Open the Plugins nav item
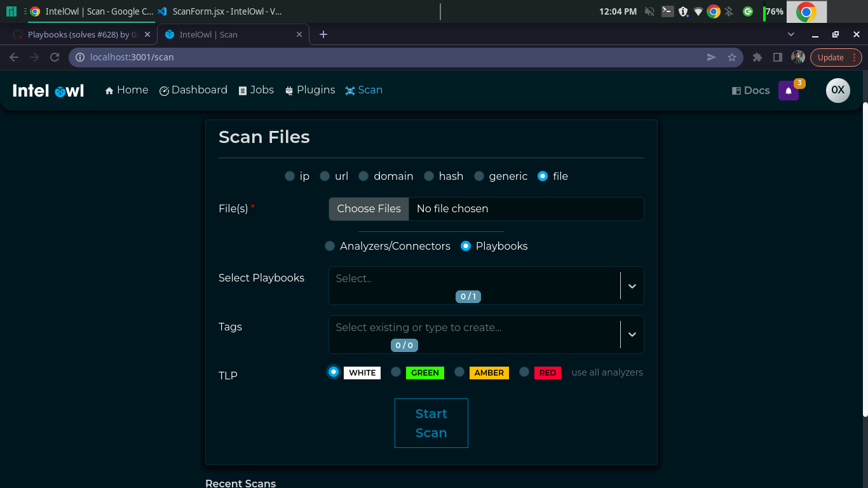868x488 pixels. click(310, 90)
